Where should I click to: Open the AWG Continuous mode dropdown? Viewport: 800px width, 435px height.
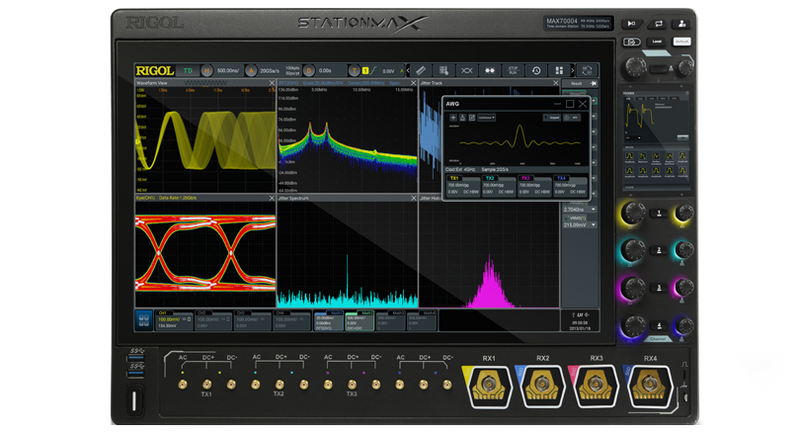pos(487,118)
